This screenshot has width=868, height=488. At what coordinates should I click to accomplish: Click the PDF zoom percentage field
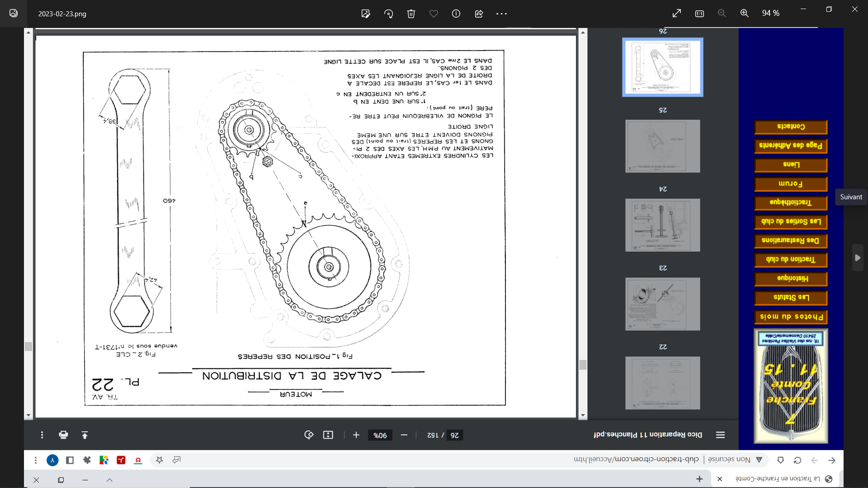point(380,435)
